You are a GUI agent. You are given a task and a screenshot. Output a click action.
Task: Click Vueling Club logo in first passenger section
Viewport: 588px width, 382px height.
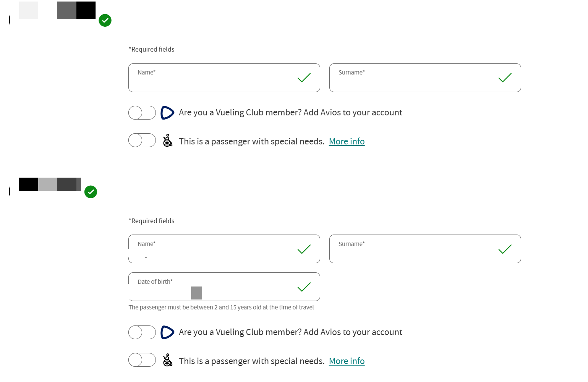tap(167, 113)
